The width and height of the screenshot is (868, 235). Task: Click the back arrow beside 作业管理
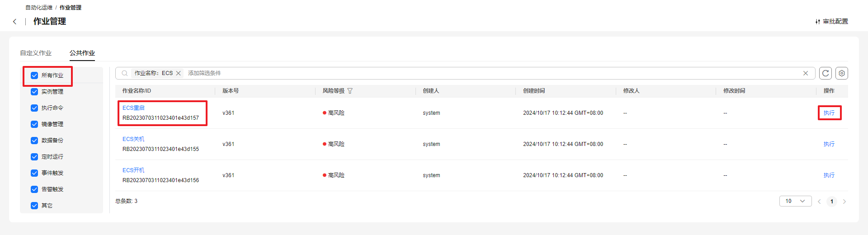15,21
